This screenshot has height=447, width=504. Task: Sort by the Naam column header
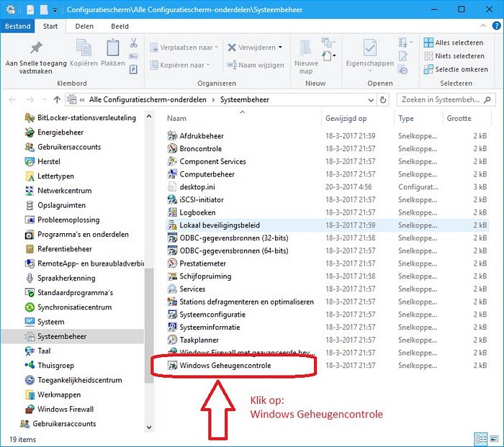pyautogui.click(x=176, y=118)
